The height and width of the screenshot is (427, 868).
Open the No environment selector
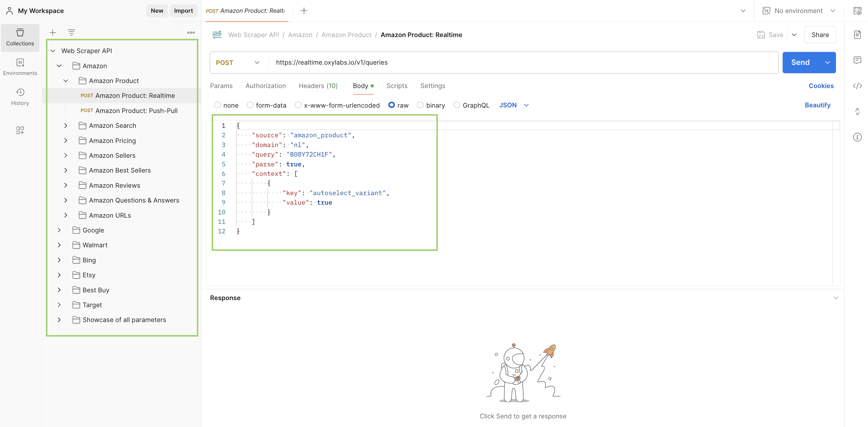tap(799, 11)
